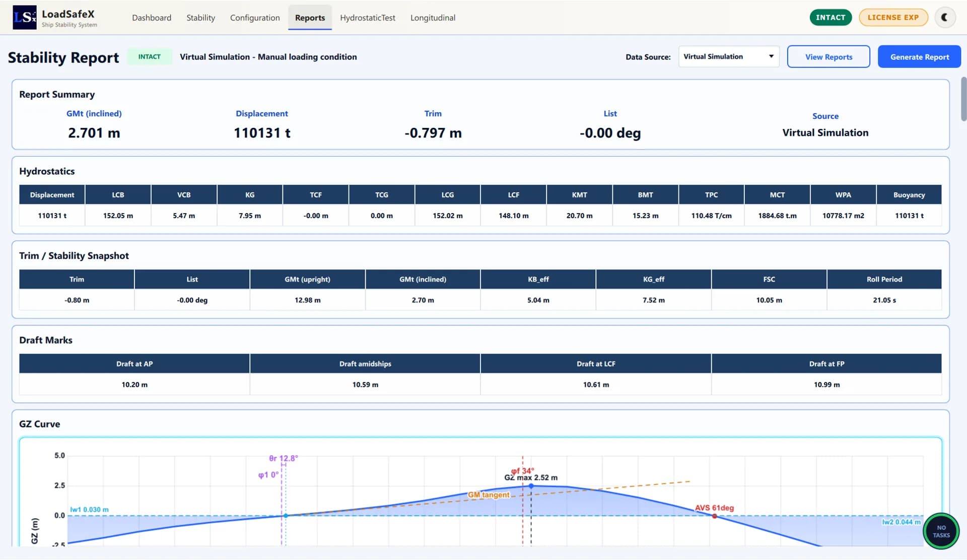This screenshot has width=967, height=560.
Task: Click the page vertical scrollbar thumb
Action: point(963,99)
